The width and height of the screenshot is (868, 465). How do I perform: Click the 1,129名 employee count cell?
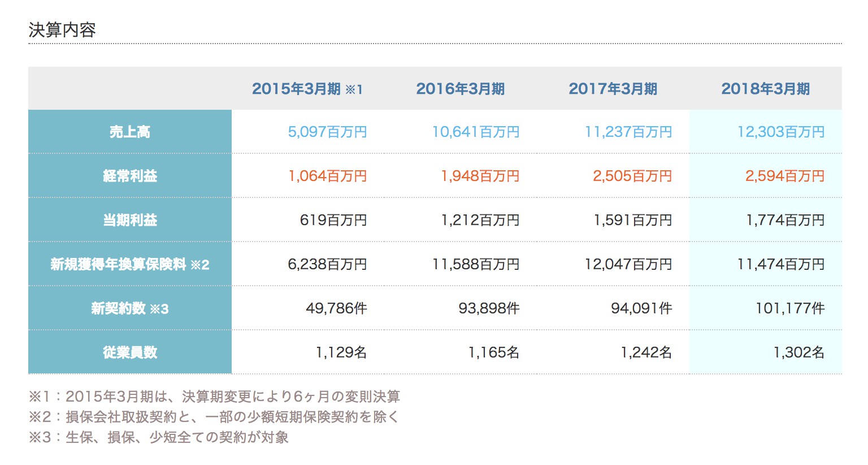tap(341, 352)
